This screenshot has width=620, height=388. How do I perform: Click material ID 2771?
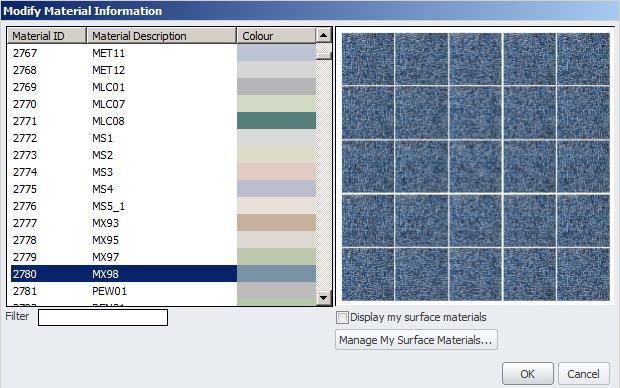tap(25, 121)
